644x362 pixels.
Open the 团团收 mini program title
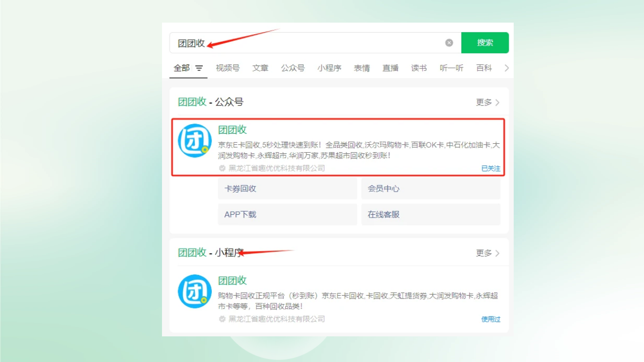tap(232, 281)
